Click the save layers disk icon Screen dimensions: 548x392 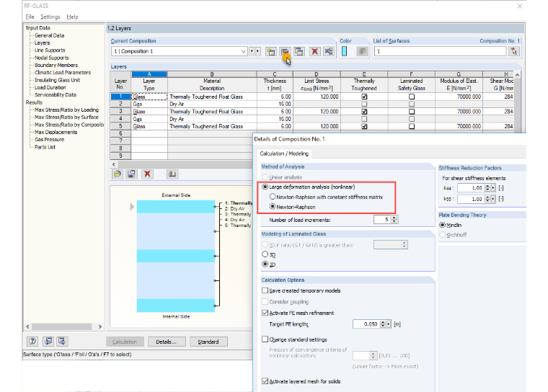click(x=132, y=174)
